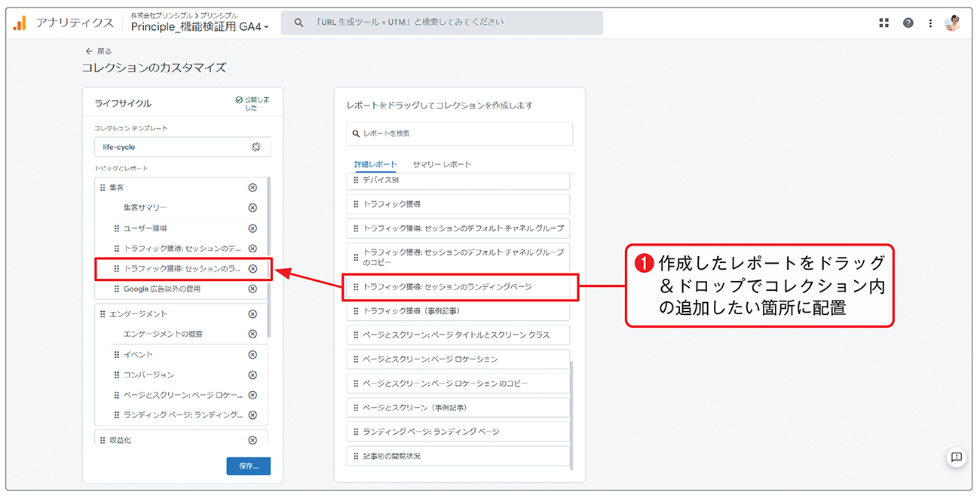Screen dimensions: 980x501
Task: Click the report list's vertical scrollbar
Action: point(571,414)
